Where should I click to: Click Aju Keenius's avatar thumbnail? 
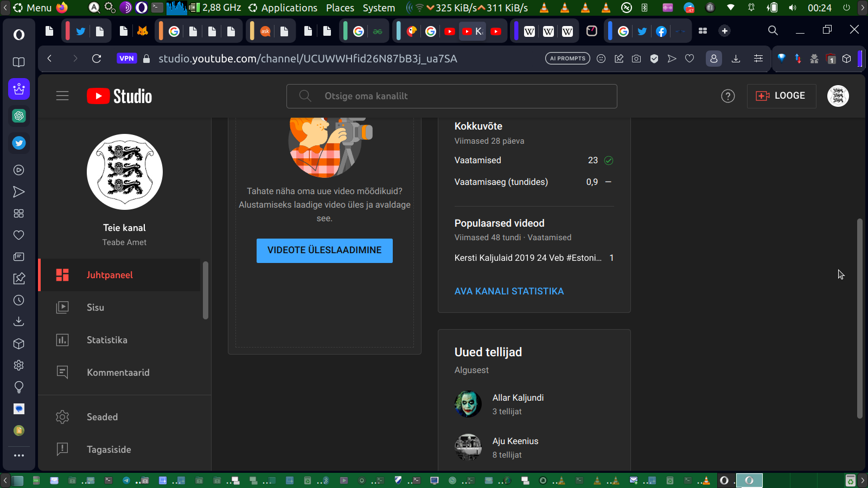pyautogui.click(x=468, y=447)
